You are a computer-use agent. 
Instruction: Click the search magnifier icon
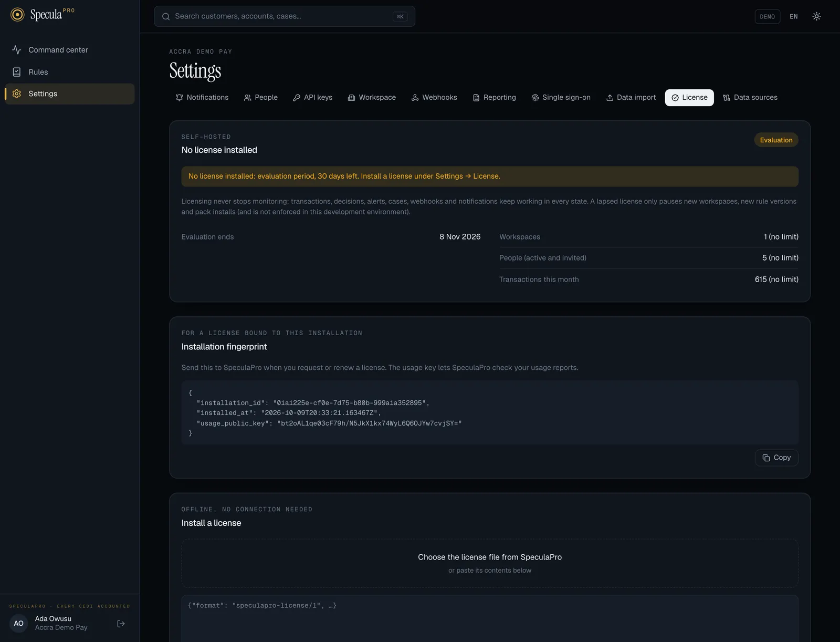[166, 16]
